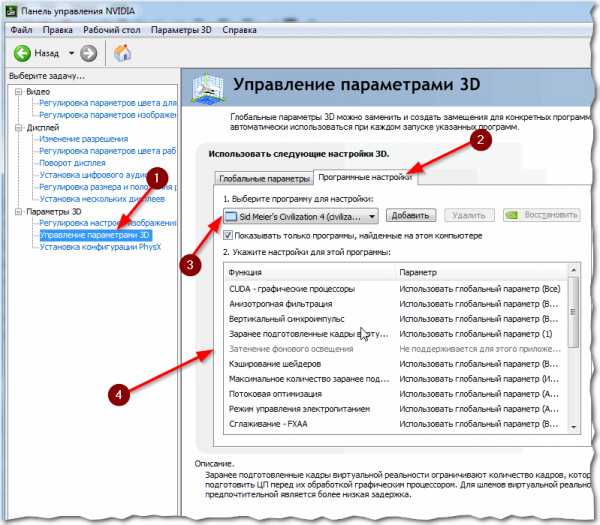Image resolution: width=600 pixels, height=525 pixels.
Task: Switch to Глобальные параметры tab
Action: (x=264, y=178)
